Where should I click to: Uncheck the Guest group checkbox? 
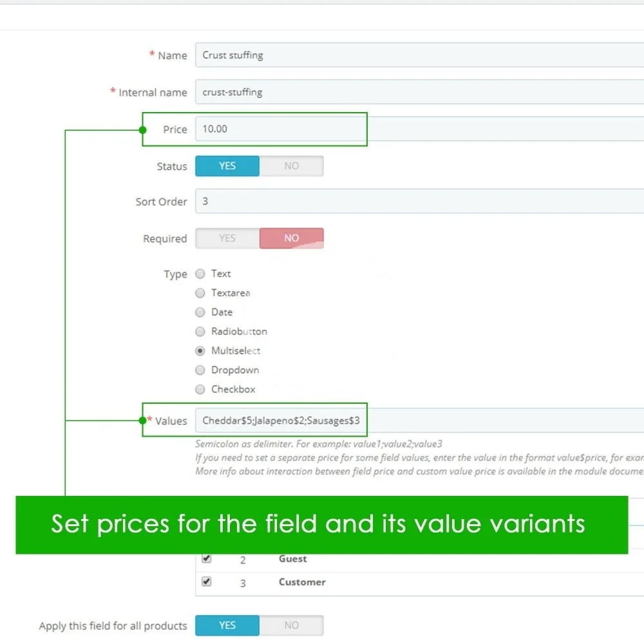[x=207, y=558]
